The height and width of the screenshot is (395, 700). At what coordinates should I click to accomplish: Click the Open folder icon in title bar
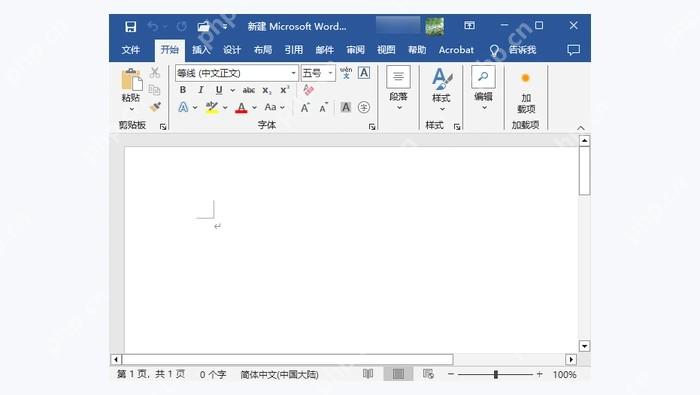[x=204, y=27]
